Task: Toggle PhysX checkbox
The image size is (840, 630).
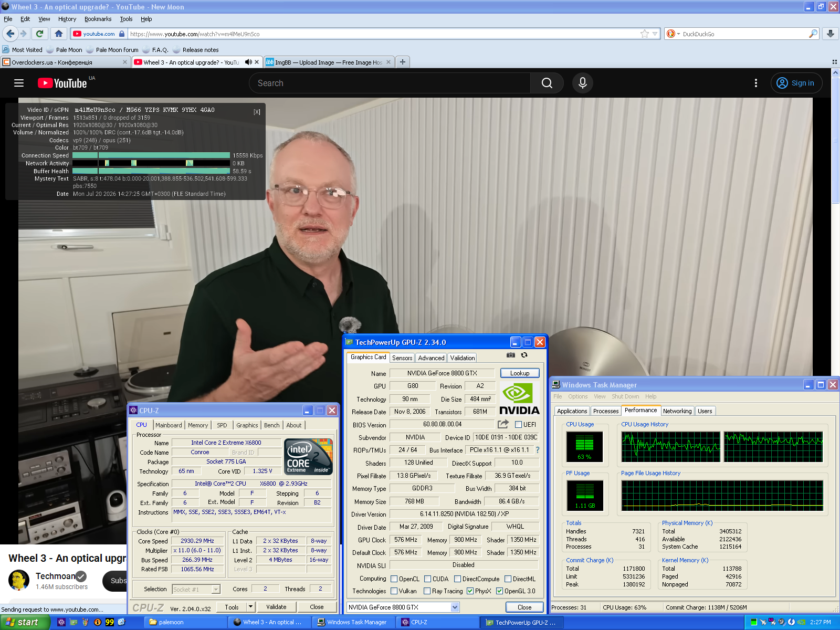Action: tap(470, 591)
